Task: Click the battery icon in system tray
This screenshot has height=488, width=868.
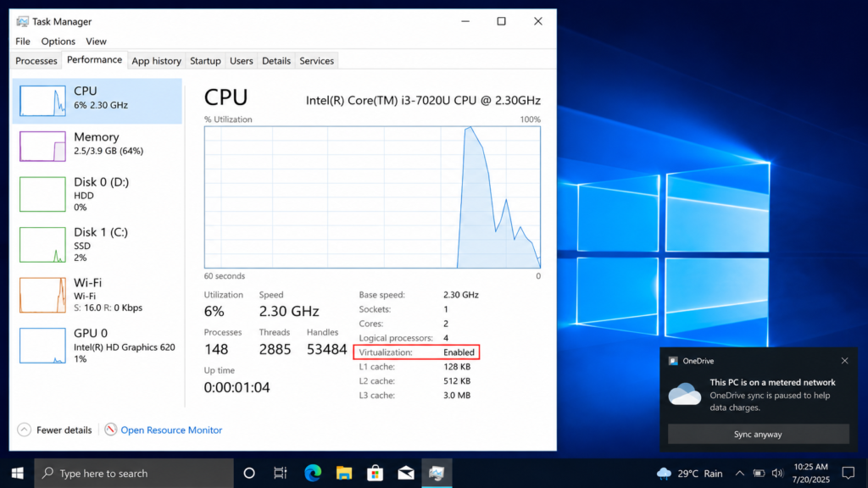Action: point(759,474)
